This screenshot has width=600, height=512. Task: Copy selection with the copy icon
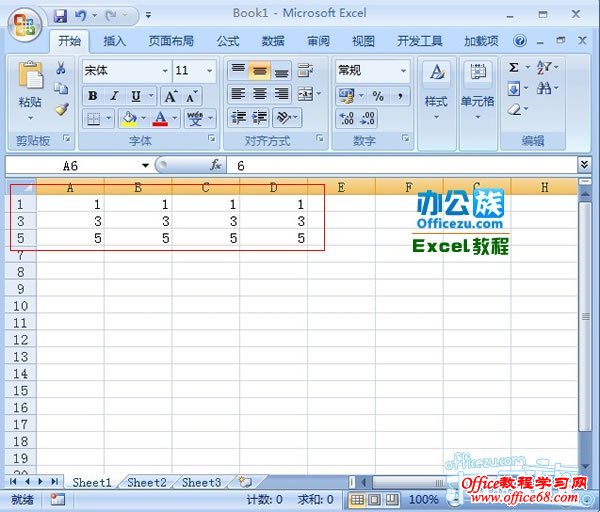(61, 88)
